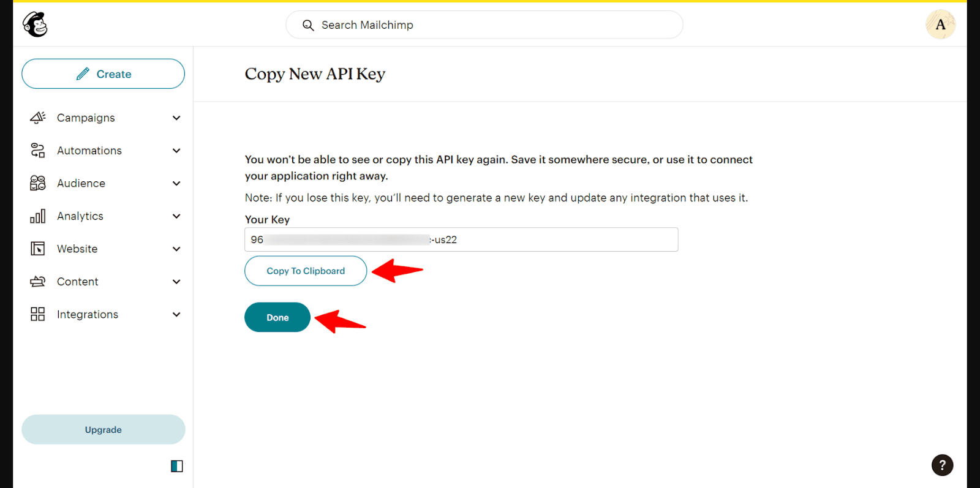Expand the Website chevron

tap(176, 249)
